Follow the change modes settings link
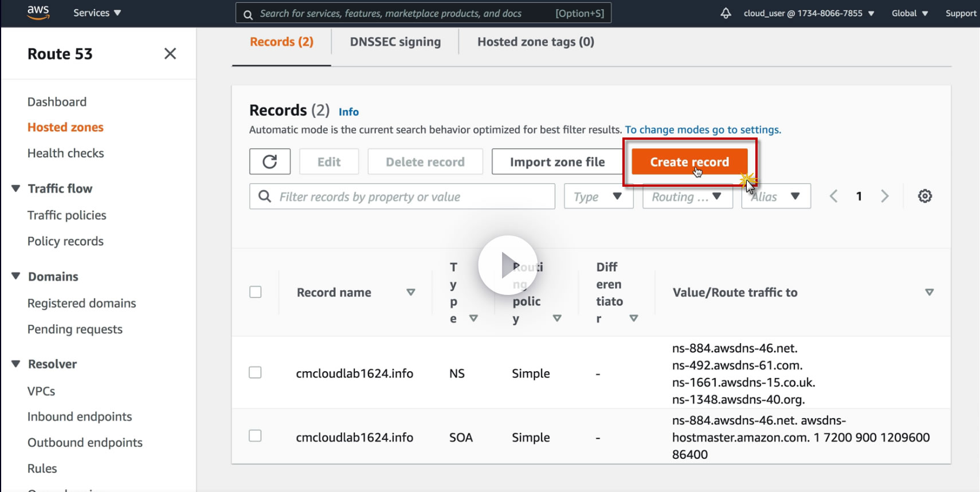The image size is (980, 492). pos(703,130)
